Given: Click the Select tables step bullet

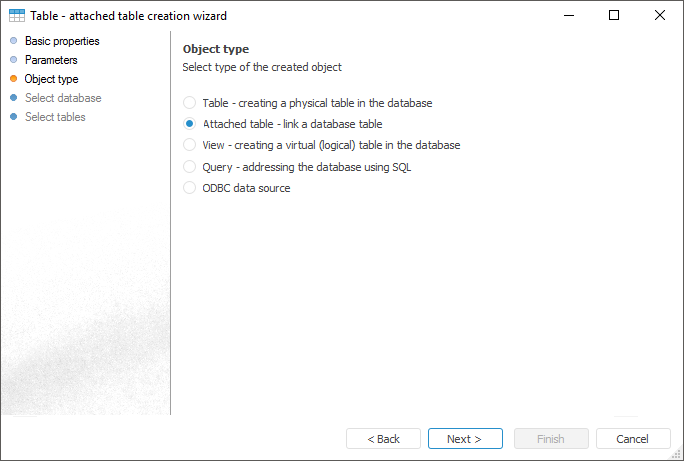Looking at the screenshot, I should tap(13, 117).
